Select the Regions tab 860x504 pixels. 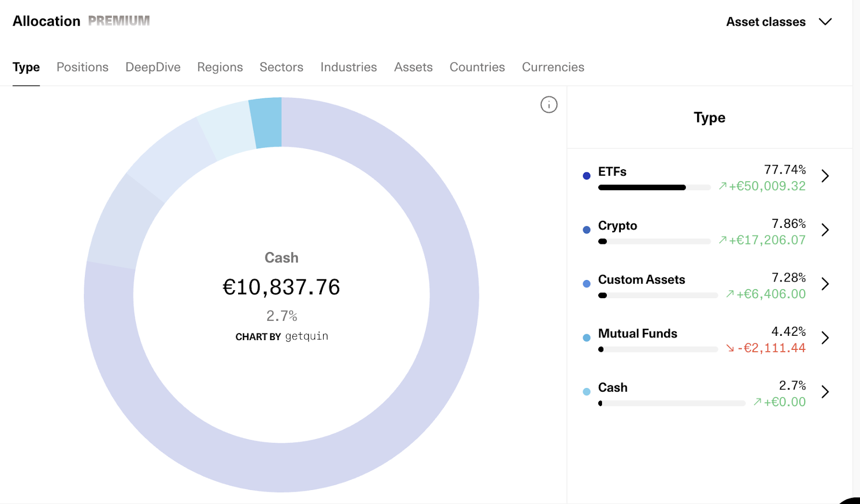(x=220, y=67)
